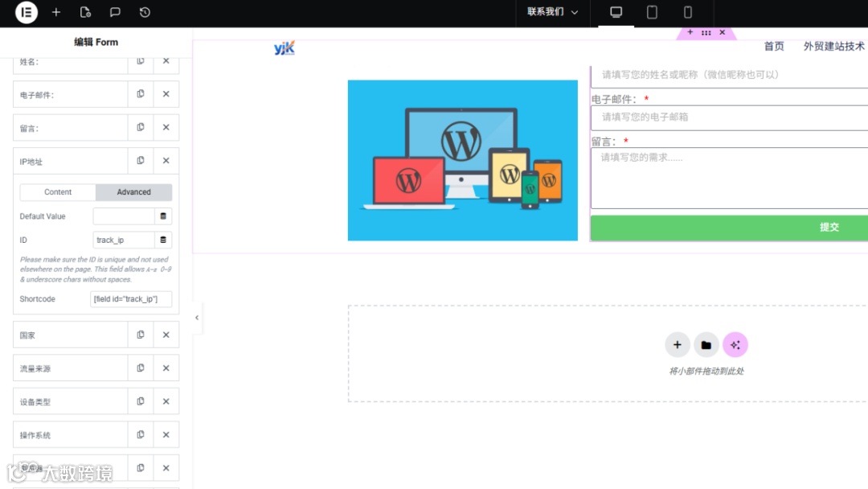Switch to tablet preview mode
Screen dimensions: 868x489
(x=652, y=12)
